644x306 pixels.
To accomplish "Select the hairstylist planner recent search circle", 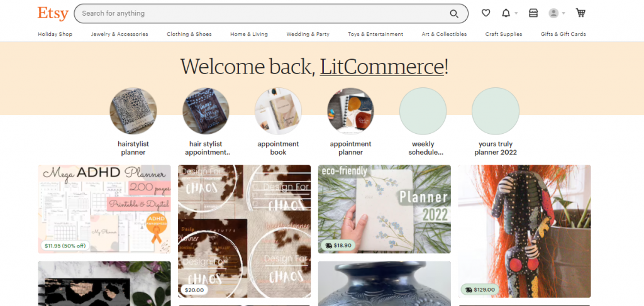I will (133, 111).
